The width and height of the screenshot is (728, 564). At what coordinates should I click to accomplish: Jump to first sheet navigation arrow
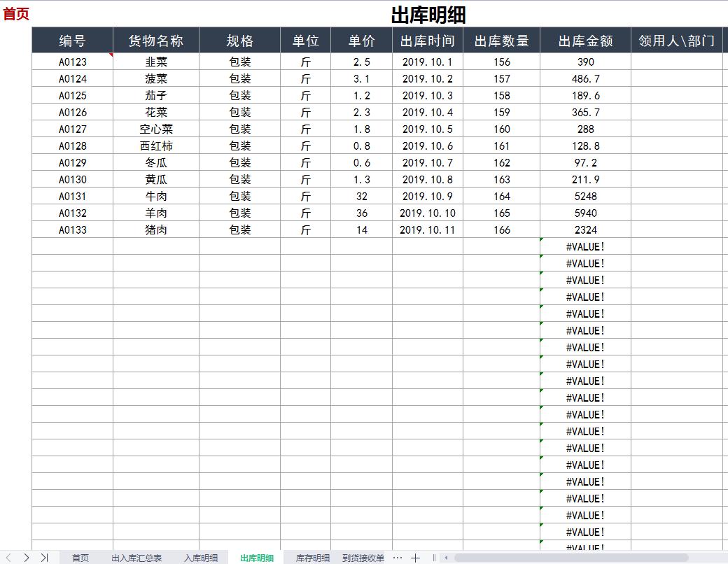point(7,558)
